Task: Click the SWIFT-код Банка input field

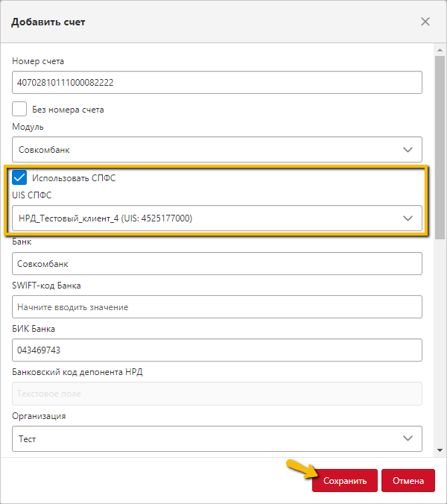Action: [x=217, y=307]
